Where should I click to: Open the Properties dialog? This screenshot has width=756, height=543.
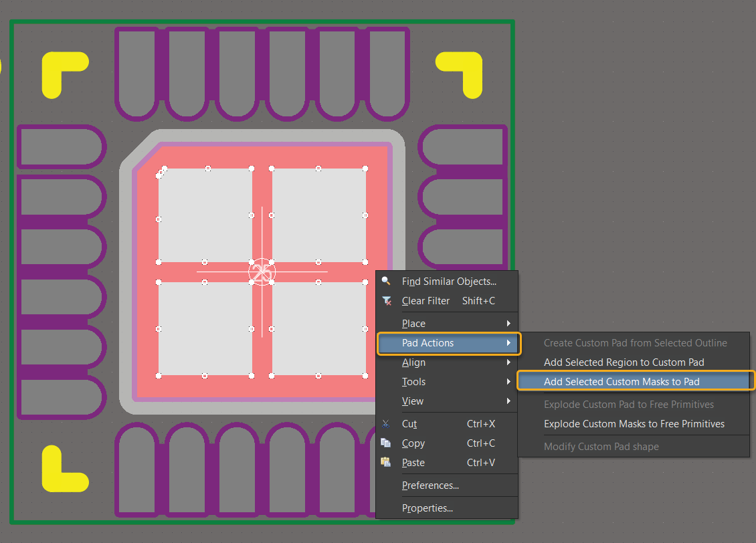(428, 508)
